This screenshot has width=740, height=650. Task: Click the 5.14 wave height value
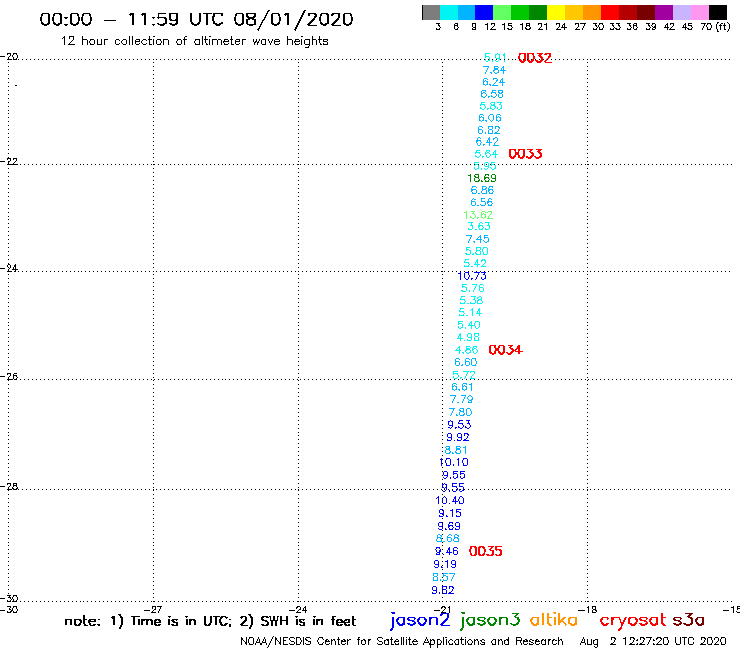tap(470, 312)
